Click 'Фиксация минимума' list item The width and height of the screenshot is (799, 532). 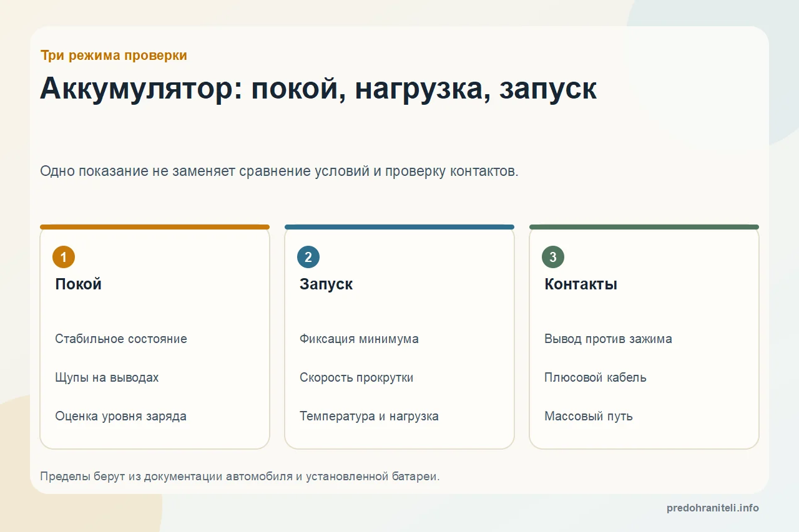click(x=359, y=339)
